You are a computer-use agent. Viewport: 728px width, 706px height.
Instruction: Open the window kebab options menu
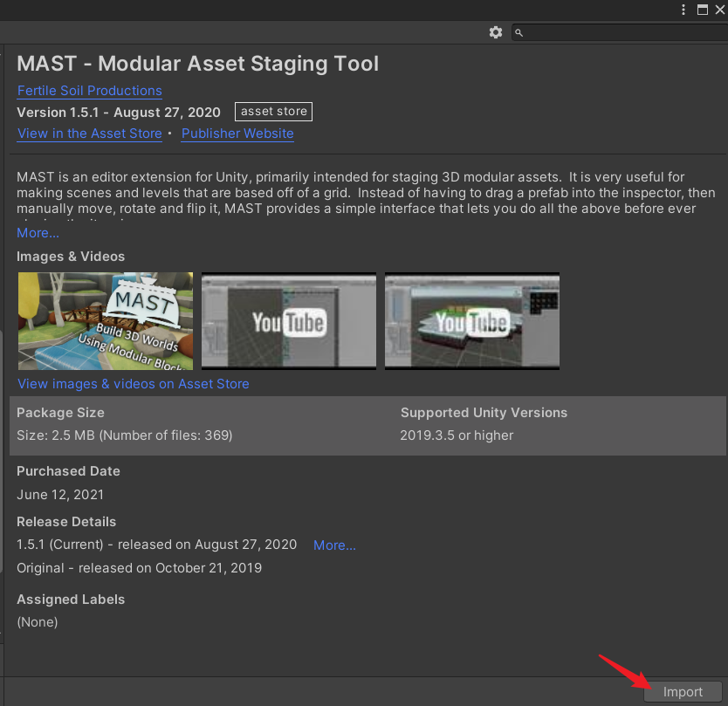coord(683,10)
